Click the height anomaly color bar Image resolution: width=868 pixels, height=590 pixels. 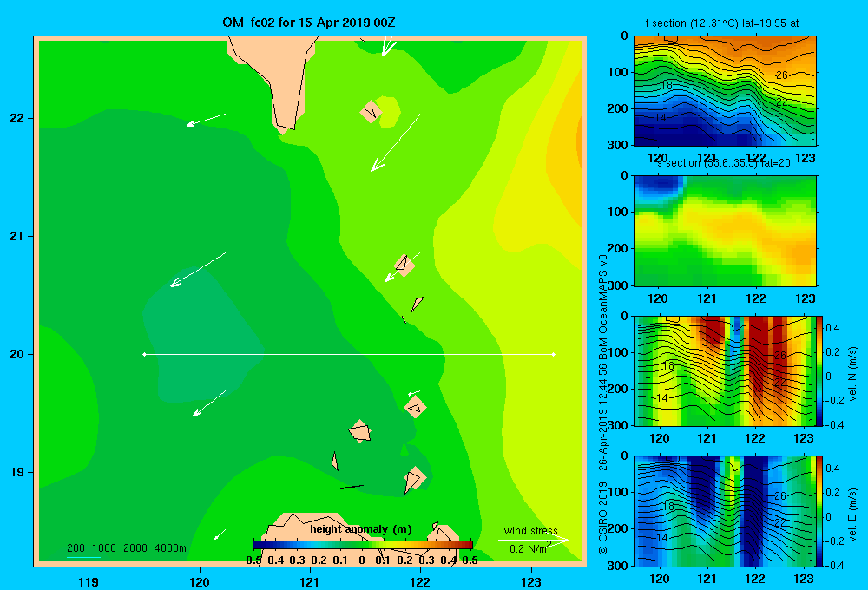[x=363, y=545]
